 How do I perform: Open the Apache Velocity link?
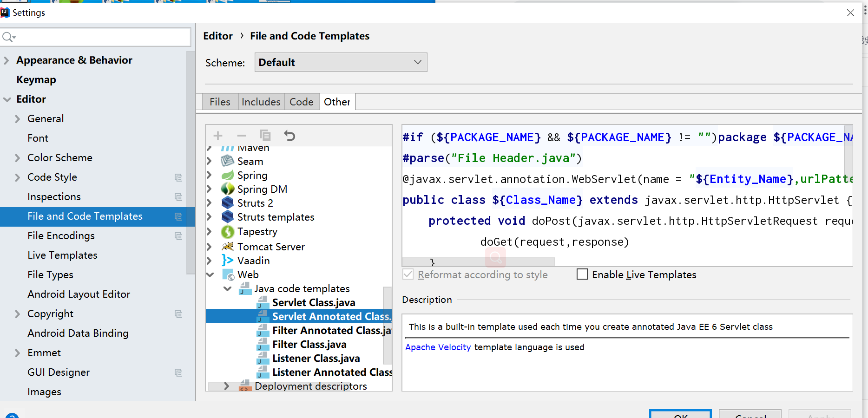(438, 347)
